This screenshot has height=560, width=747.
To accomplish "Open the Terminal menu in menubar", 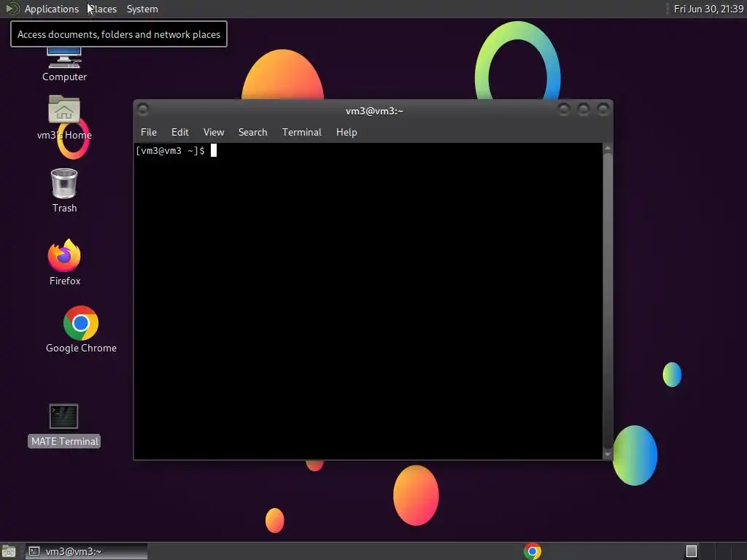I will tap(301, 133).
